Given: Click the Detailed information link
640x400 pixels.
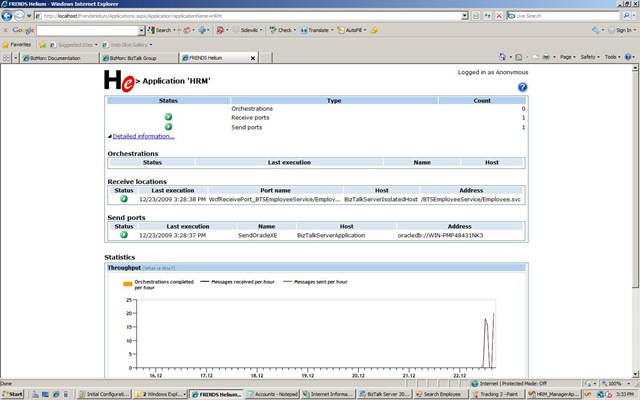Looking at the screenshot, I should pyautogui.click(x=143, y=136).
